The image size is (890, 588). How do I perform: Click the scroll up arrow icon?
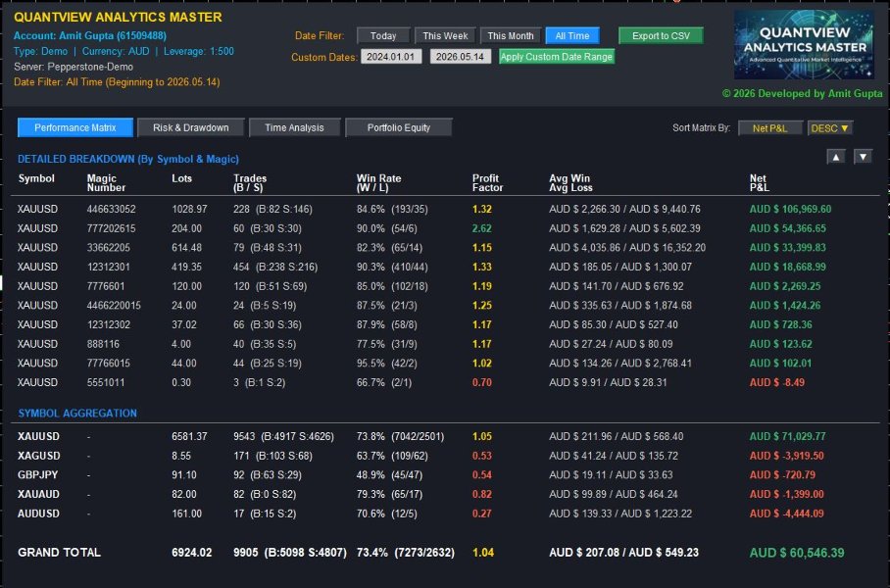click(x=836, y=157)
